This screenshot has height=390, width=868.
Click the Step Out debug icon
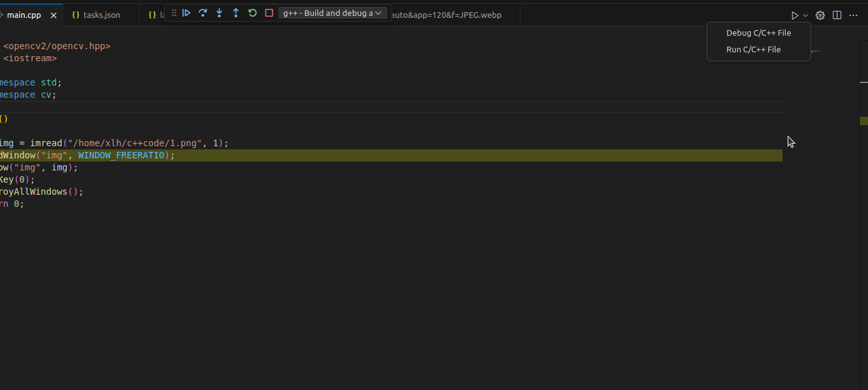[x=235, y=12]
